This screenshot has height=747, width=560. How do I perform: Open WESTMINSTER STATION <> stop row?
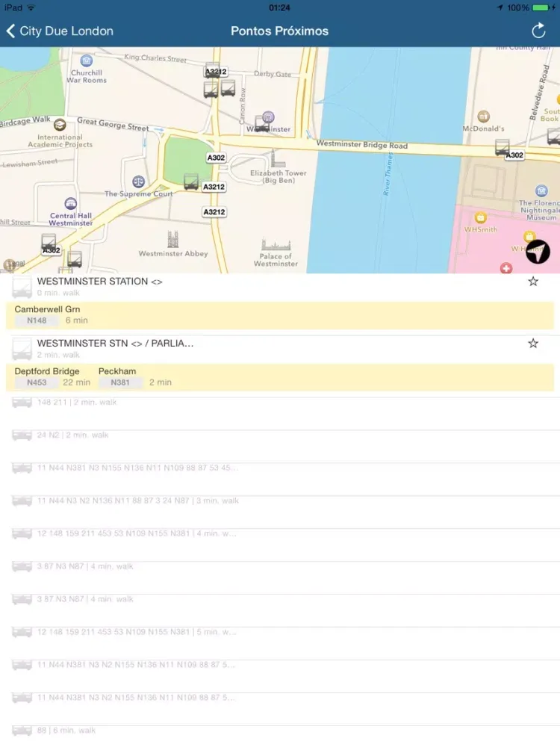[280, 287]
